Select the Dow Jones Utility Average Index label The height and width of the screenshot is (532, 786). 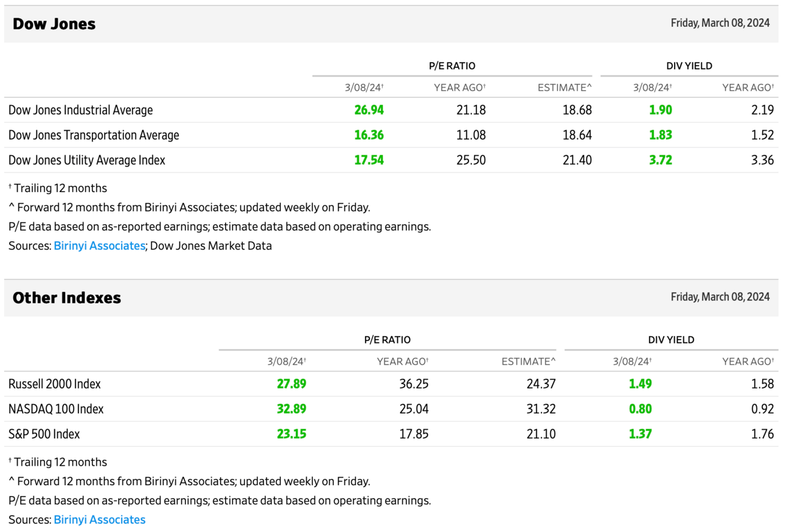(x=86, y=160)
